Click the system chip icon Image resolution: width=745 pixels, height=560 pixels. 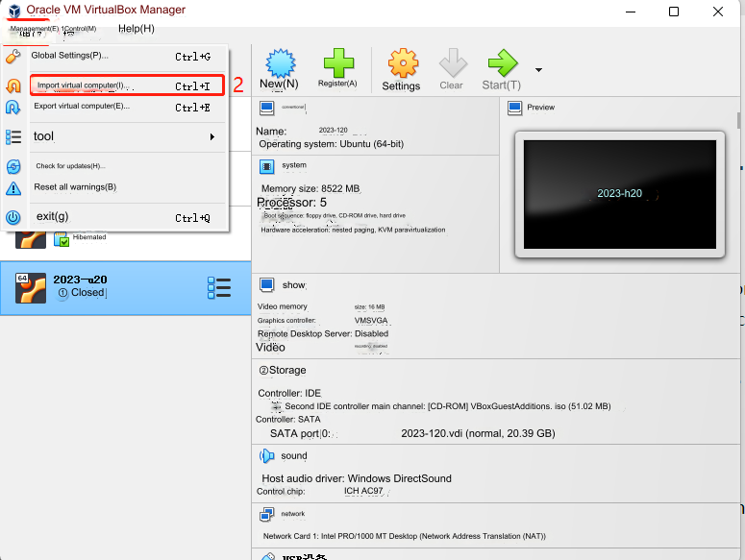click(267, 165)
